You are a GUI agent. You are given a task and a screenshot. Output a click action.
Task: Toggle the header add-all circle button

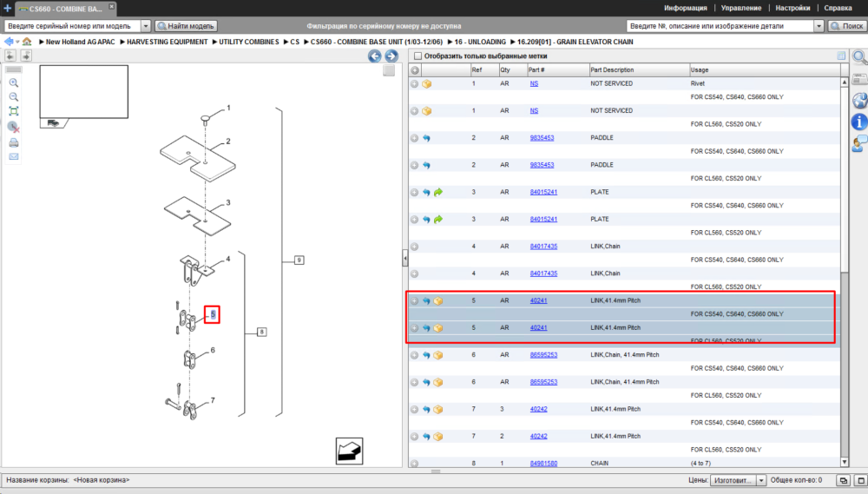coord(415,70)
